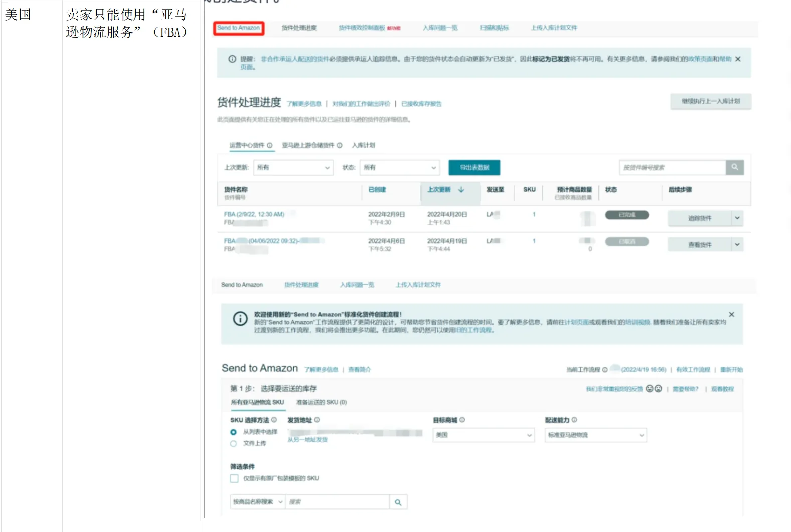Select the 文件上传 radio option
The height and width of the screenshot is (532, 791).
(233, 444)
